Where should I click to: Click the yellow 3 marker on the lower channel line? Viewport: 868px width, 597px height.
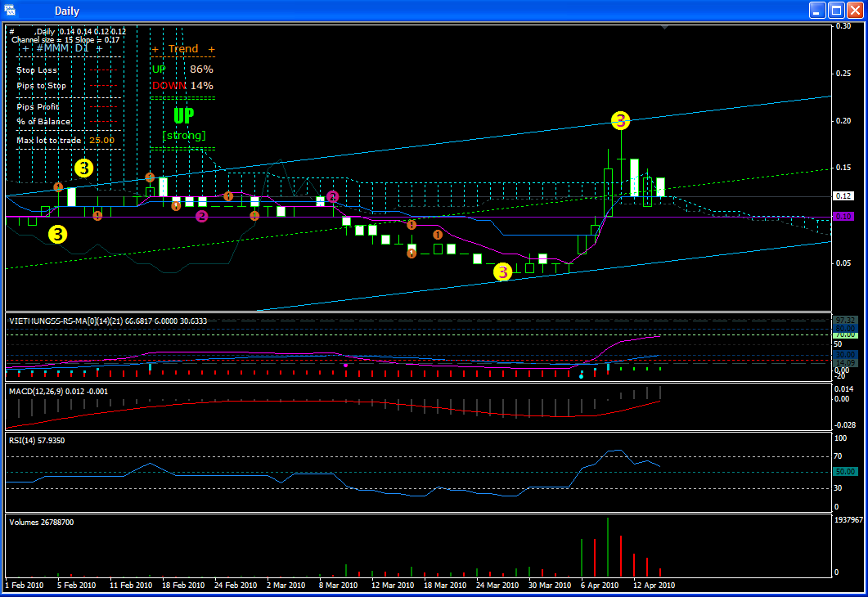pos(502,272)
